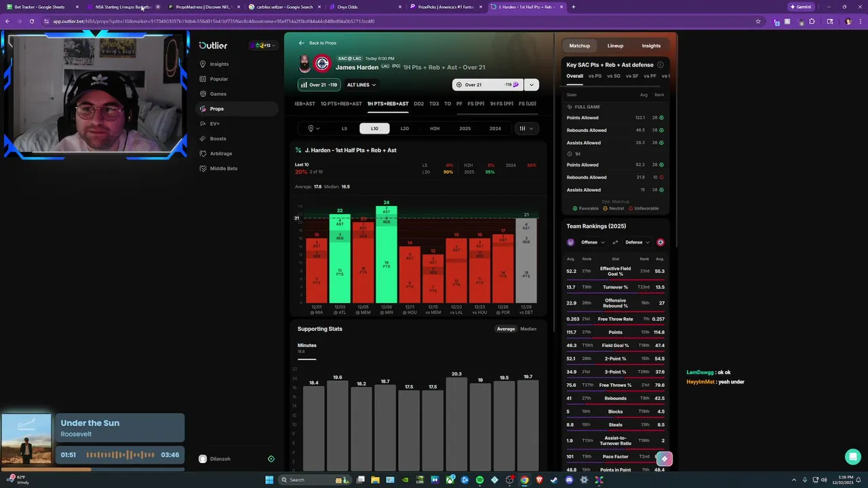
Task: Open Chrome from the taskbar
Action: (524, 480)
